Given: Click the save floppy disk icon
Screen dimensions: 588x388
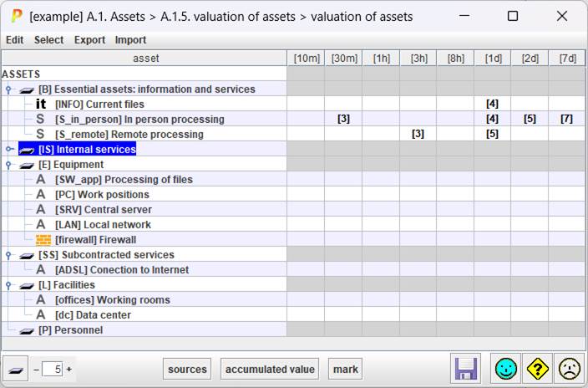Looking at the screenshot, I should click(x=465, y=369).
